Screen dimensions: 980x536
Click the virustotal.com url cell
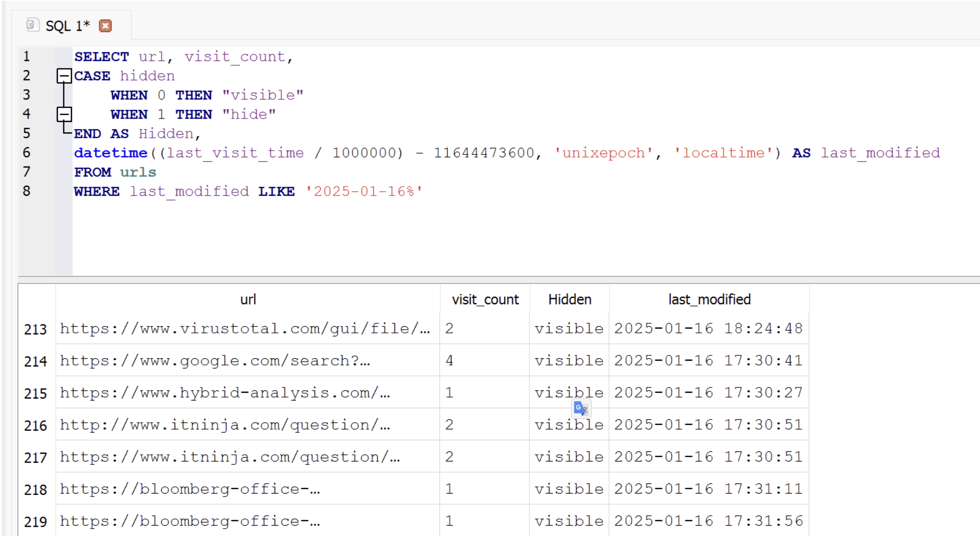click(x=245, y=329)
